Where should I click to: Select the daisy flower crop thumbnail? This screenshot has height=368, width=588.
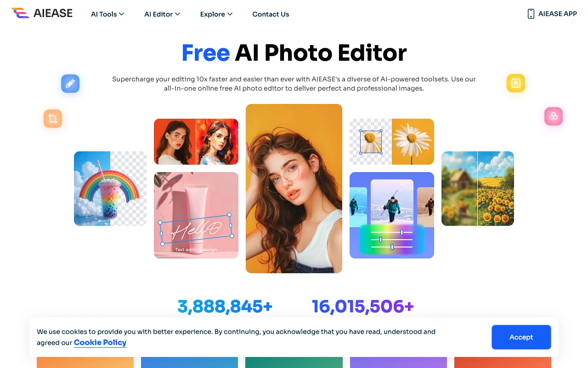pos(392,142)
